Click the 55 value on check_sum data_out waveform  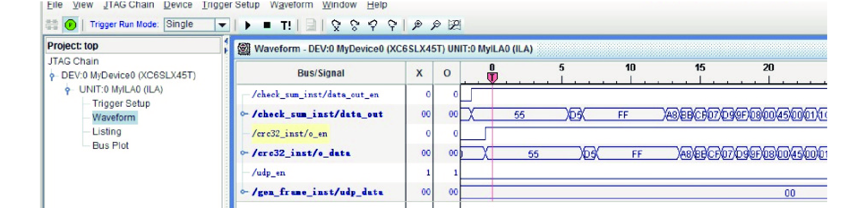[x=519, y=115]
